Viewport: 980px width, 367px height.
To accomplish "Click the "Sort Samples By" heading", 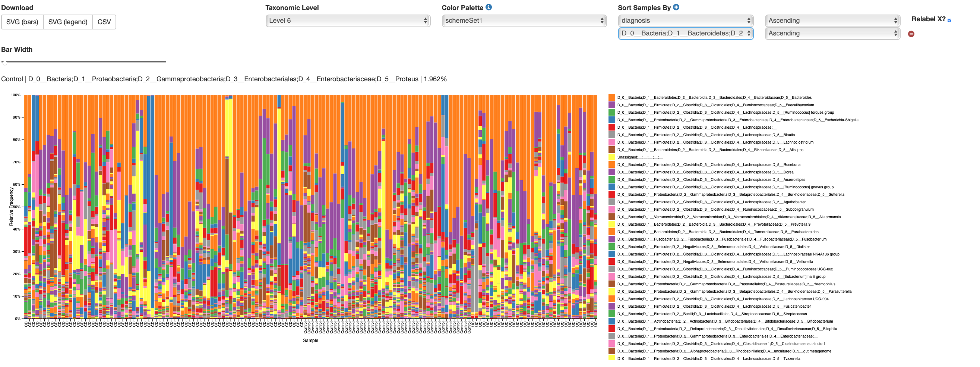I will pos(644,7).
